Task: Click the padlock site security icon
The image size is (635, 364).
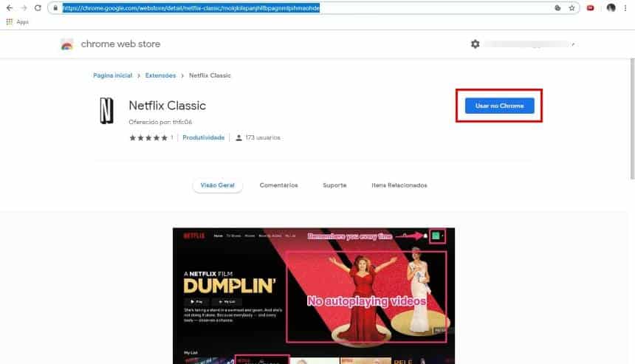Action: pos(55,8)
